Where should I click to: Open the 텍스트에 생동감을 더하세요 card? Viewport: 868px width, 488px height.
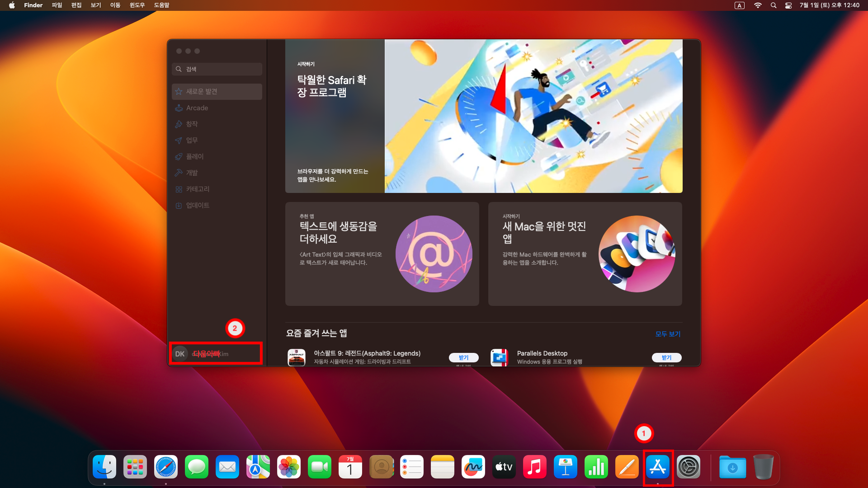click(x=382, y=254)
